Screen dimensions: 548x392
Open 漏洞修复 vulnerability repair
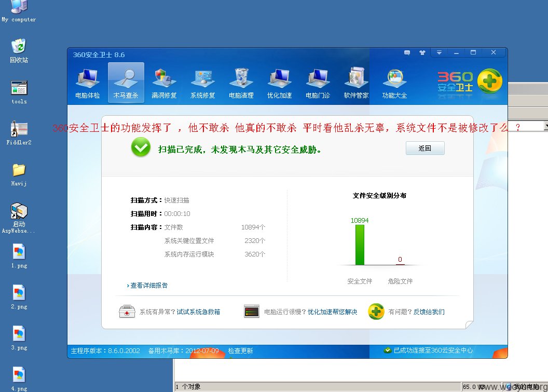coord(164,83)
